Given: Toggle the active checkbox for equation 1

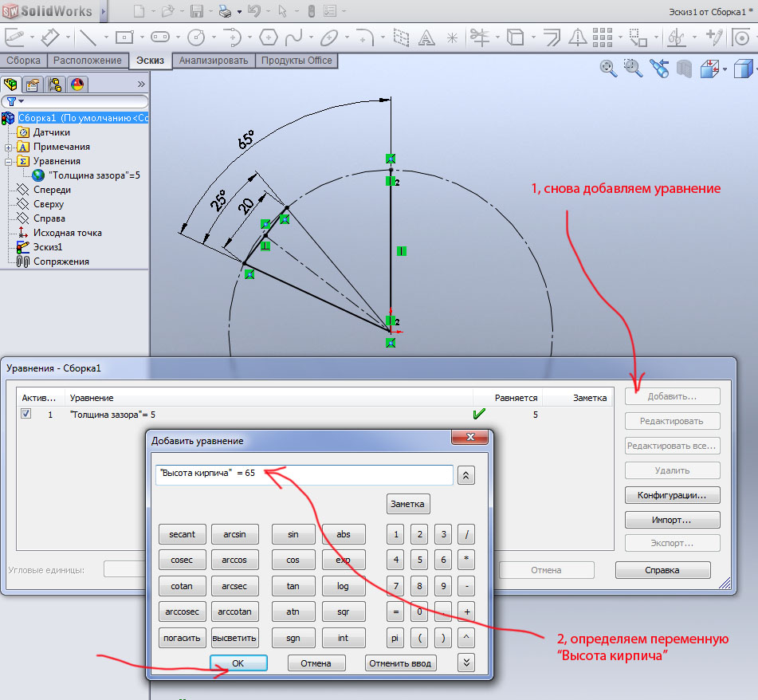Looking at the screenshot, I should click(26, 415).
